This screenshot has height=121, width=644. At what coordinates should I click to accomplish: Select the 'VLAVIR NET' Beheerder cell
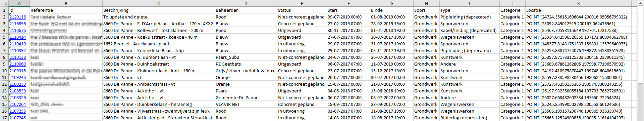point(246,104)
